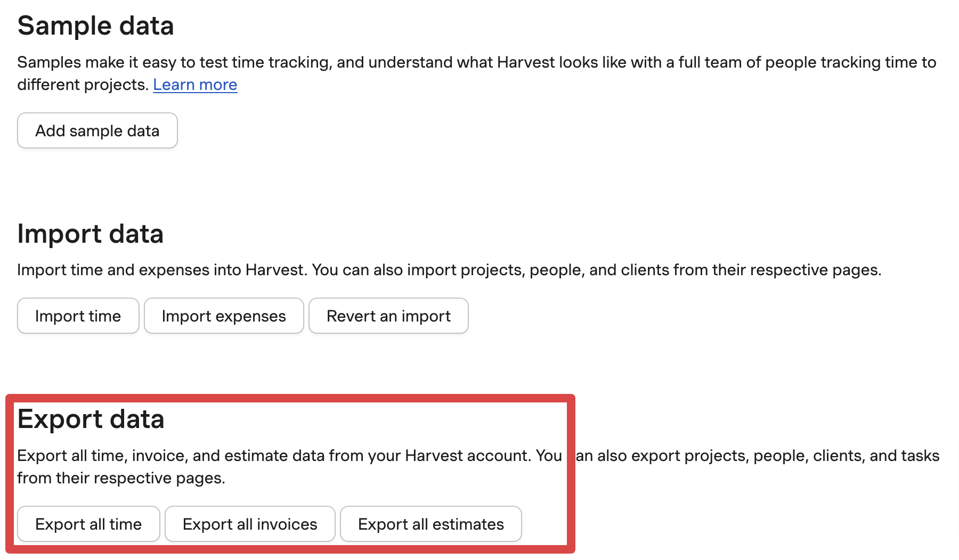Choose Revert an import
The image size is (959, 560).
point(388,316)
